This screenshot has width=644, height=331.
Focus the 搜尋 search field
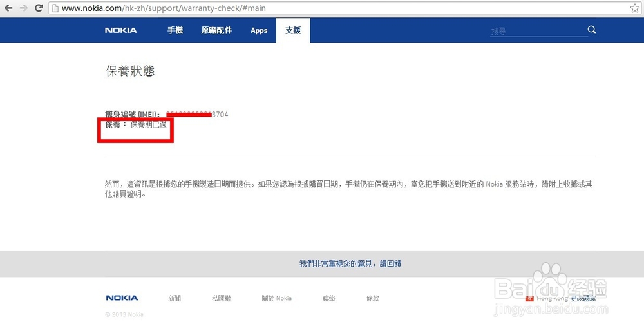538,31
